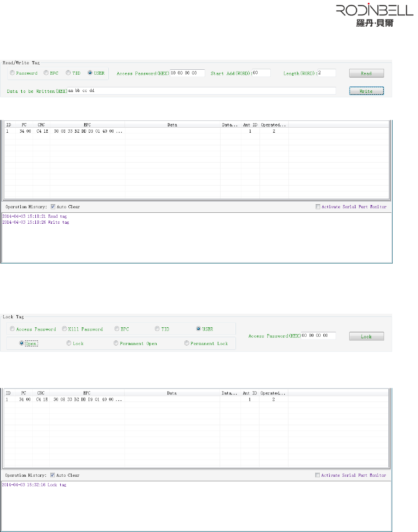Toggle Auto Clear in upper Operation History

click(x=53, y=206)
